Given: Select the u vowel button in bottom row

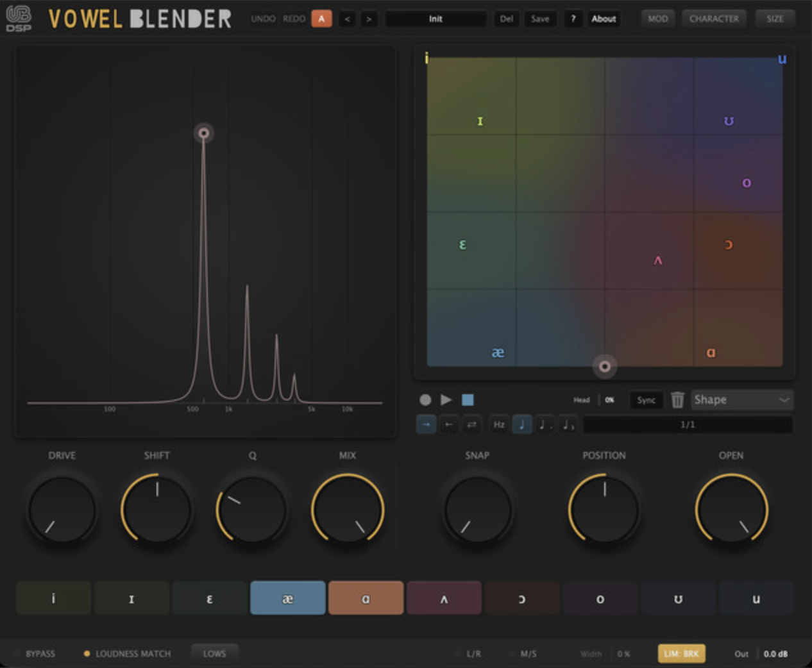Looking at the screenshot, I should [x=756, y=598].
